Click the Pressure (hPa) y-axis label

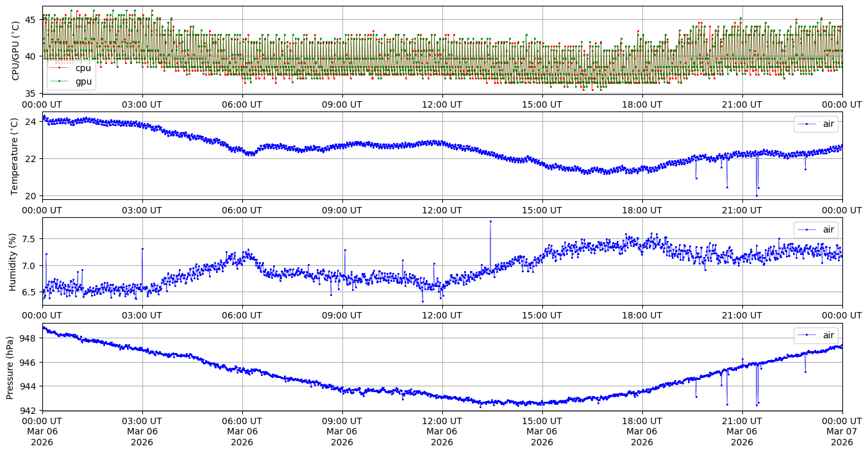10,367
